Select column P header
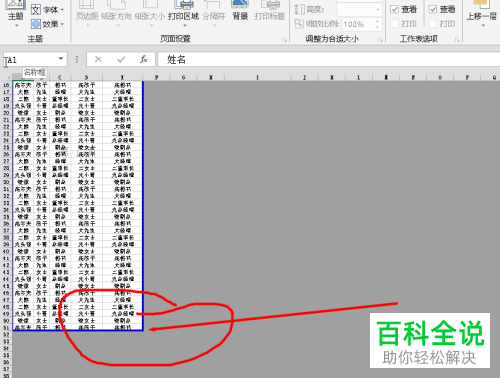 pyautogui.click(x=467, y=77)
